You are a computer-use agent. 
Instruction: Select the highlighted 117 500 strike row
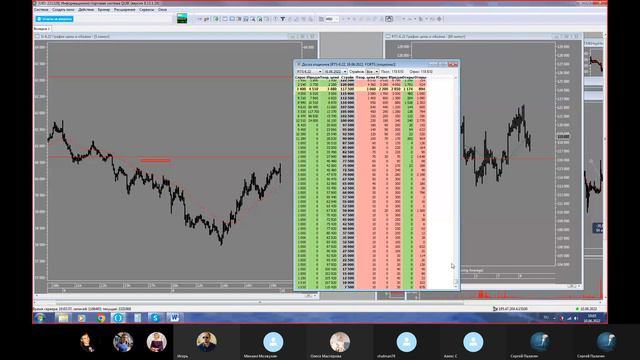[361, 89]
